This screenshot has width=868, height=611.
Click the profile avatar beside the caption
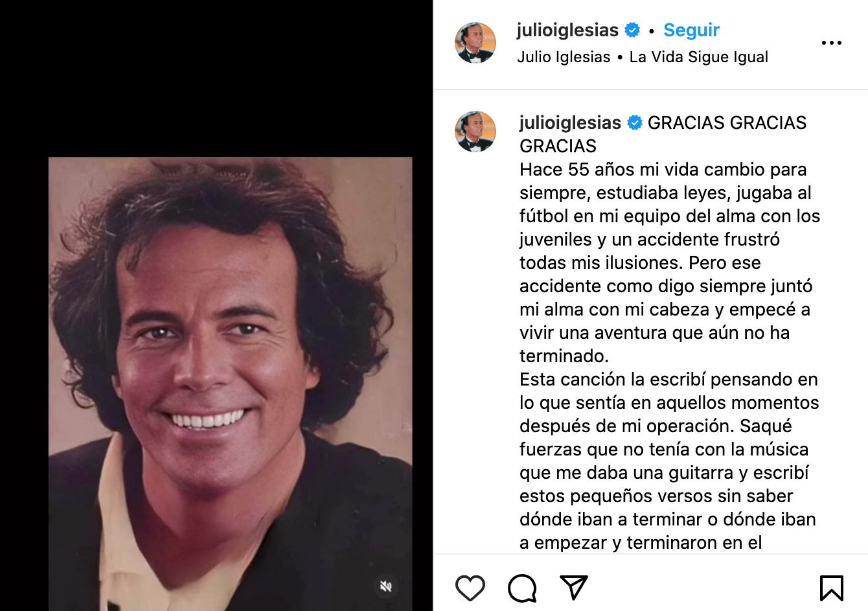point(475,132)
